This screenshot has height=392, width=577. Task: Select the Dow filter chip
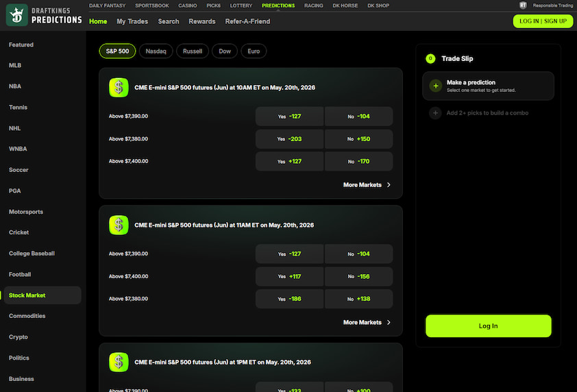(225, 51)
